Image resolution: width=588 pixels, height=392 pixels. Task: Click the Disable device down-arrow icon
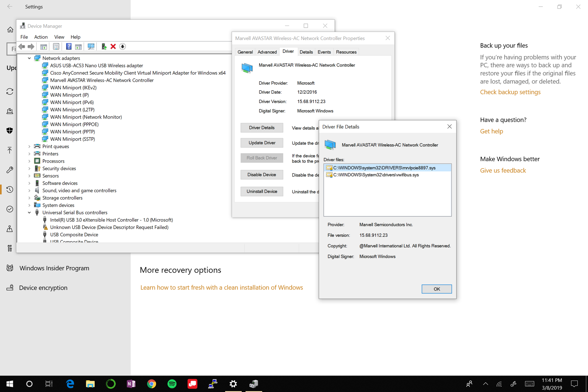pyautogui.click(x=123, y=46)
